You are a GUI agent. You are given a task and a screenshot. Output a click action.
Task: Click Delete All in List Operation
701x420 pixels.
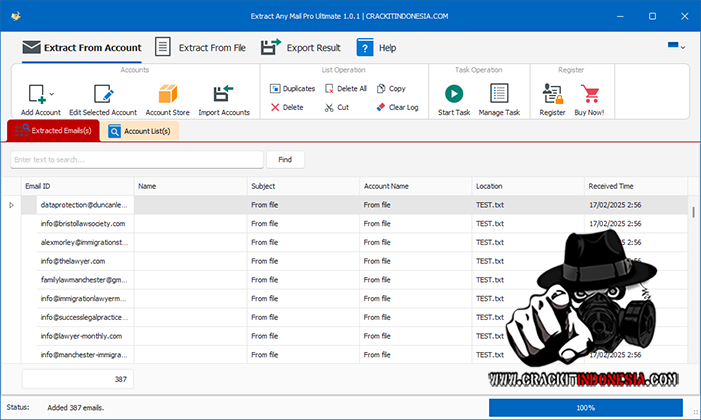(345, 89)
